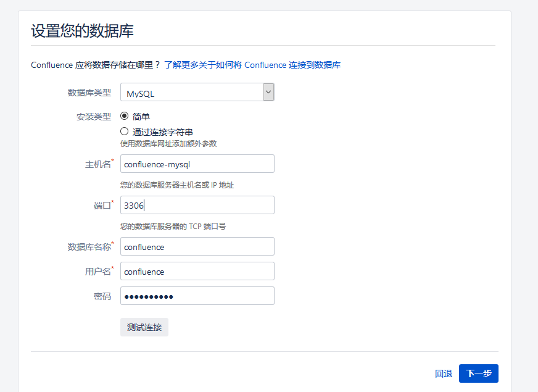Select the 简单 installation type radio button

click(124, 116)
